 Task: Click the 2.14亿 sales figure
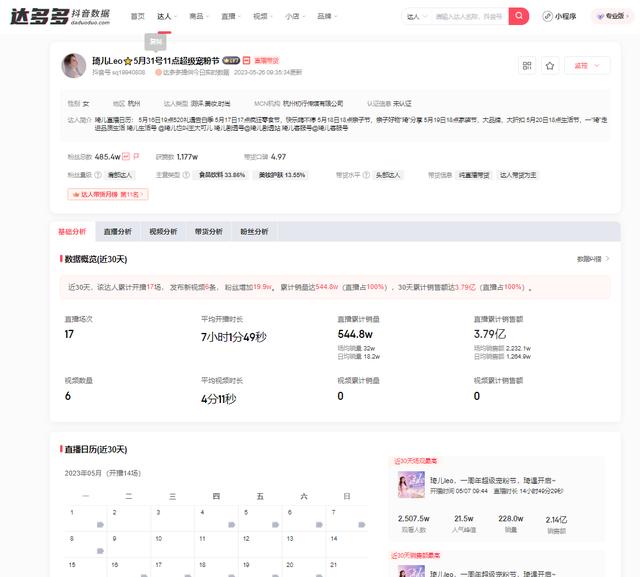[x=556, y=519]
